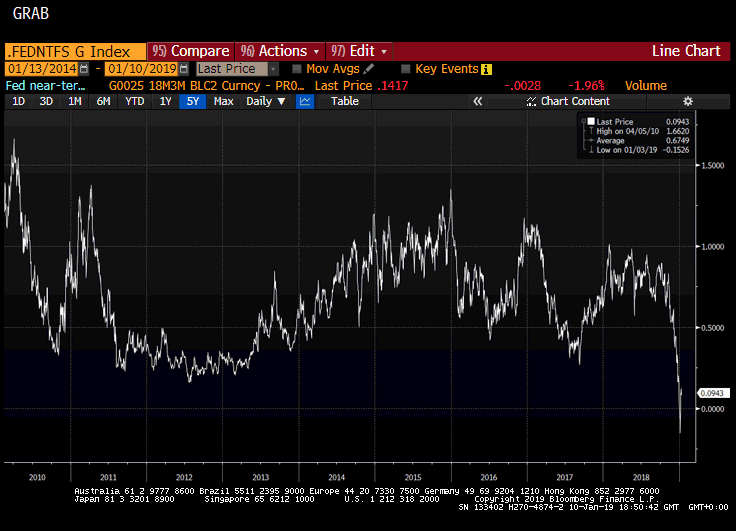Screen dimensions: 736x531
Task: Collapse the legend box expander
Action: (x=583, y=121)
